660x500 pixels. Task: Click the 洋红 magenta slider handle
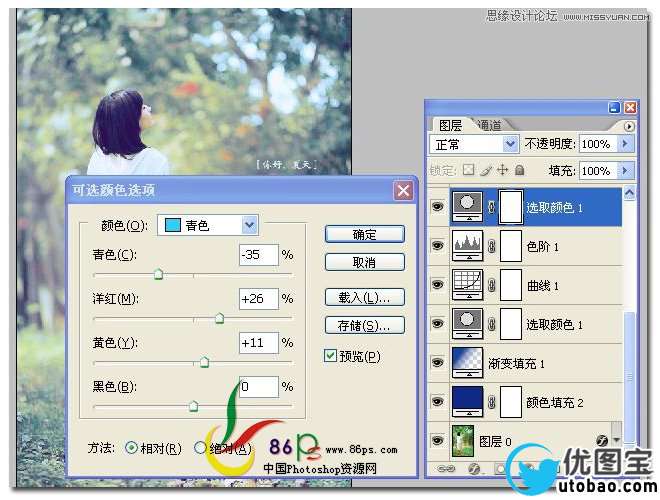(x=219, y=319)
